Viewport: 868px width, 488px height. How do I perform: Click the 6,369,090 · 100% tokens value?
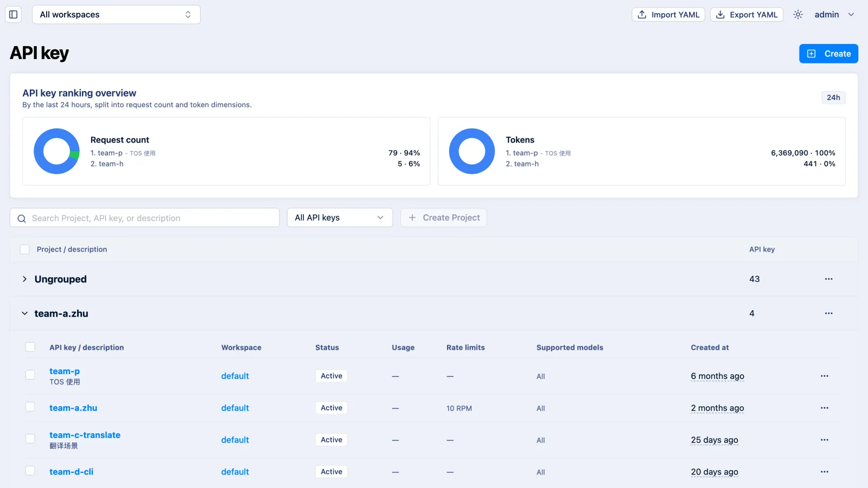tap(803, 153)
